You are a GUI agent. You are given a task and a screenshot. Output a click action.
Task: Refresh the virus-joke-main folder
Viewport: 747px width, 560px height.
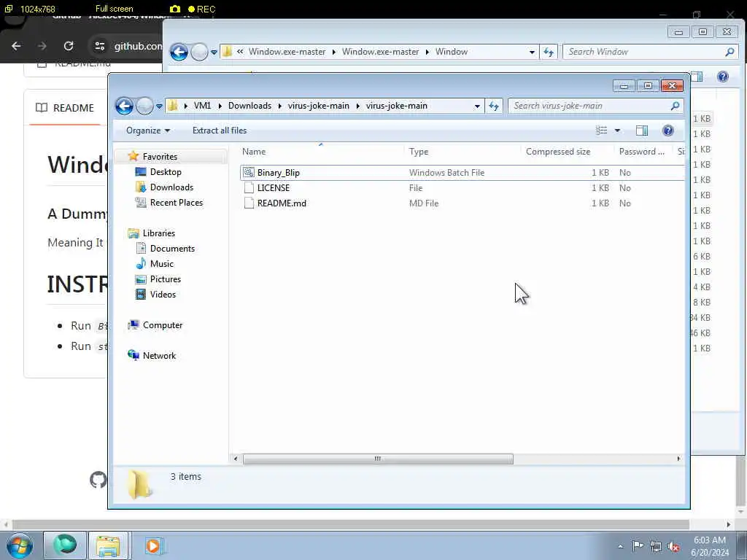tap(494, 106)
